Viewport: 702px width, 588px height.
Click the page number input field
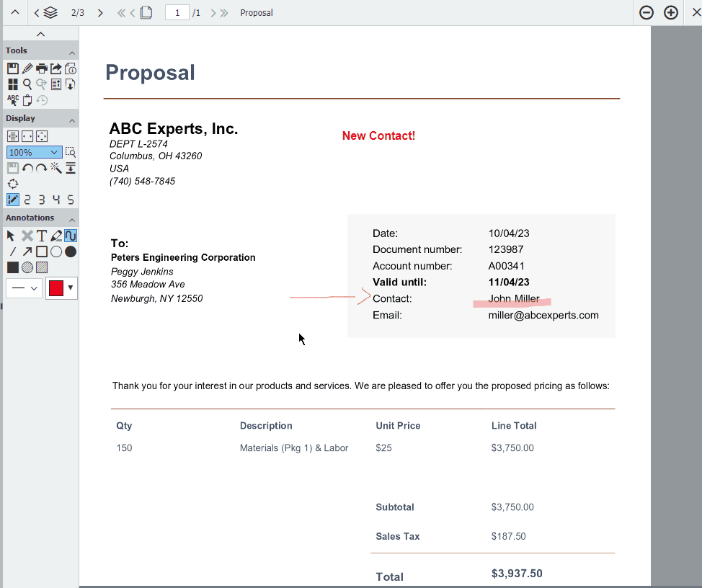pyautogui.click(x=177, y=13)
